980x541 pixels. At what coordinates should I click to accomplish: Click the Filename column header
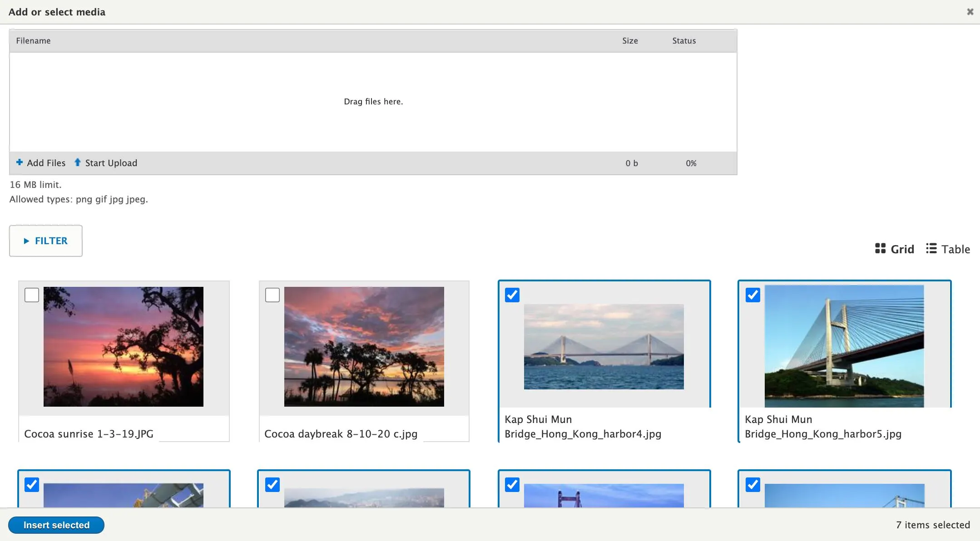click(34, 41)
